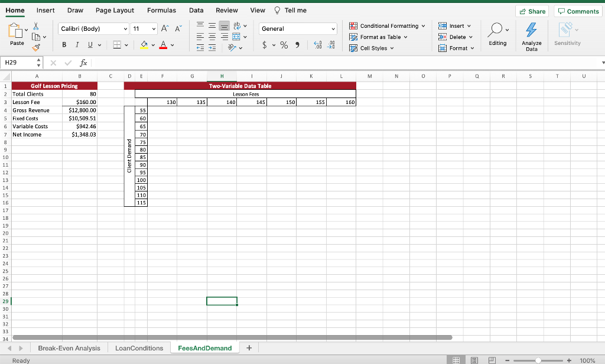Viewport: 605px width, 364px height.
Task: Switch to the LoanConditions sheet tab
Action: [x=139, y=348]
